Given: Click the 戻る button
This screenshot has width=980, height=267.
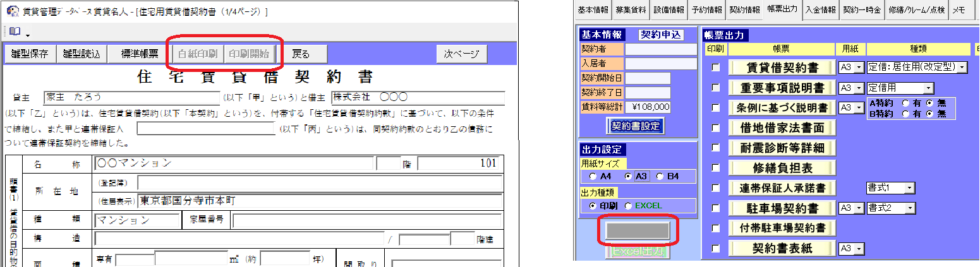Looking at the screenshot, I should [300, 54].
